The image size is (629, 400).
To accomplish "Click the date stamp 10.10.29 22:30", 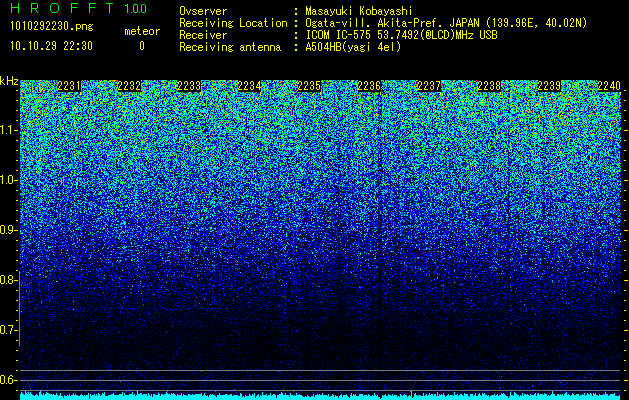I will coord(51,46).
